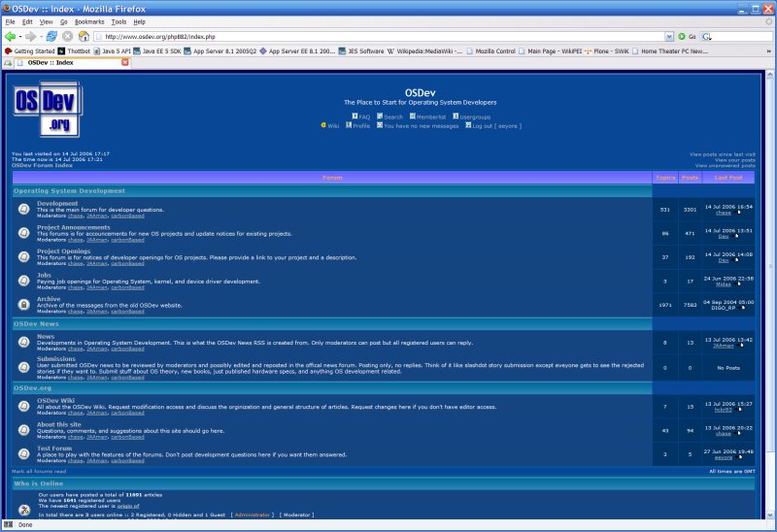
Task: Open the Help menu
Action: (139, 21)
